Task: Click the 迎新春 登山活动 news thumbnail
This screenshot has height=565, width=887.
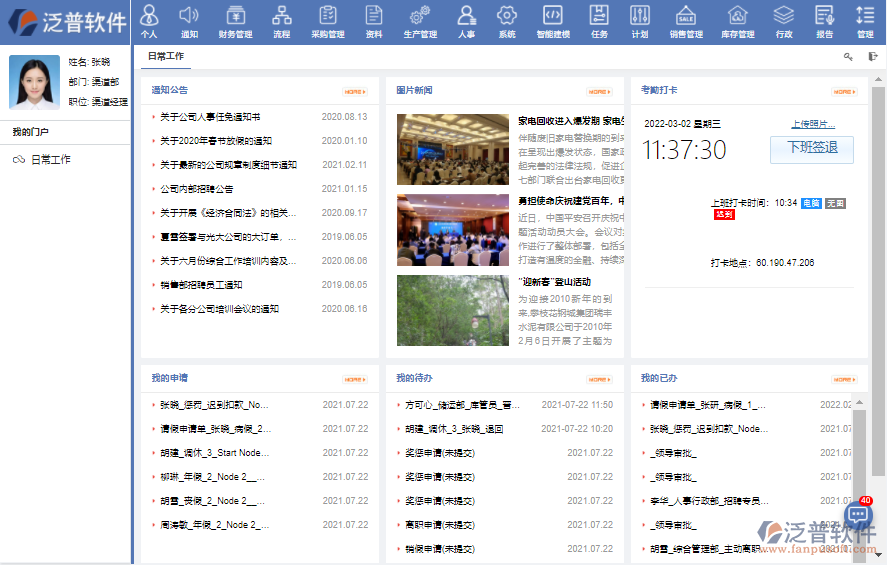Action: [453, 310]
